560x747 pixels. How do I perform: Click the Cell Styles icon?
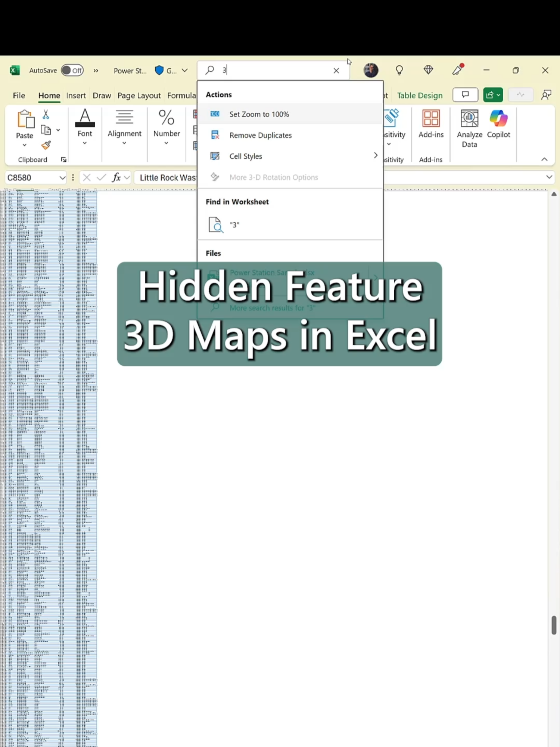tap(215, 156)
